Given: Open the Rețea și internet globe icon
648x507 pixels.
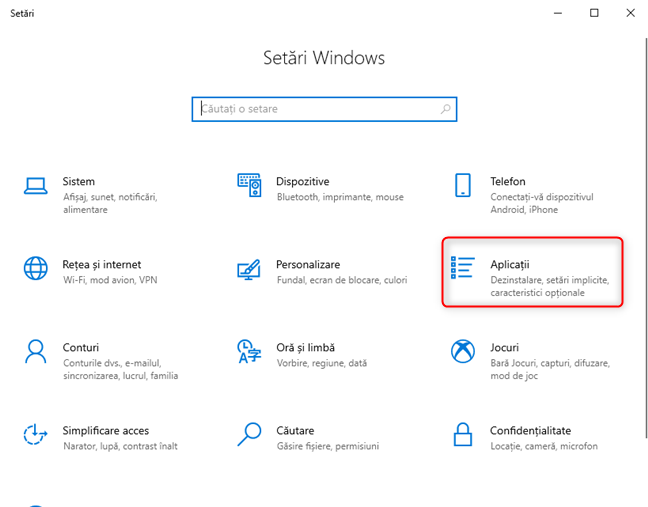Looking at the screenshot, I should (x=36, y=269).
